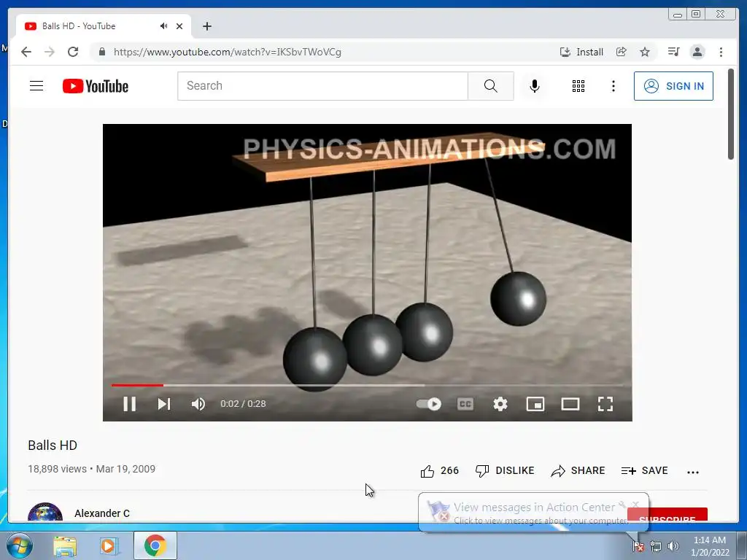
Task: Skip to the next video
Action: pos(164,404)
